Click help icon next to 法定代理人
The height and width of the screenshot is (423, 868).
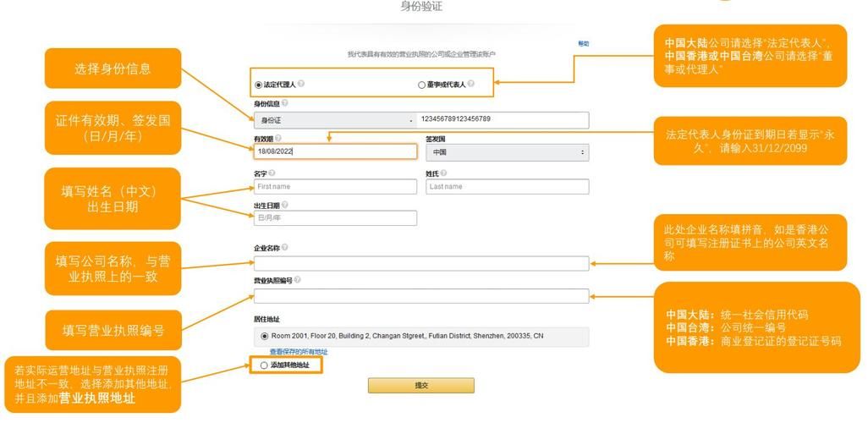(x=301, y=84)
